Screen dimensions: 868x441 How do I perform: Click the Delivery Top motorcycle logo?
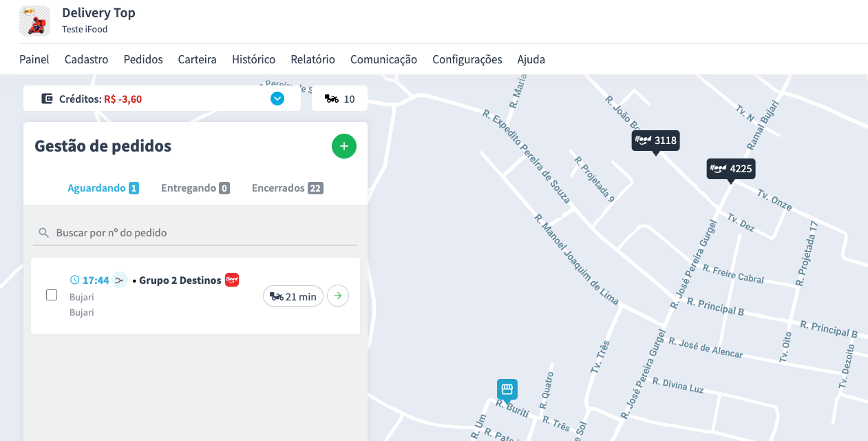34,21
